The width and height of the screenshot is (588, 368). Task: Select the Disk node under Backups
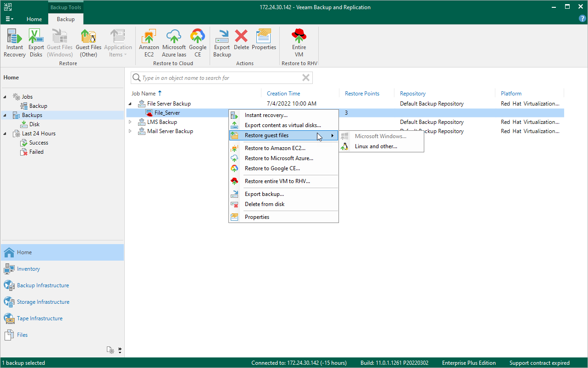(x=34, y=124)
